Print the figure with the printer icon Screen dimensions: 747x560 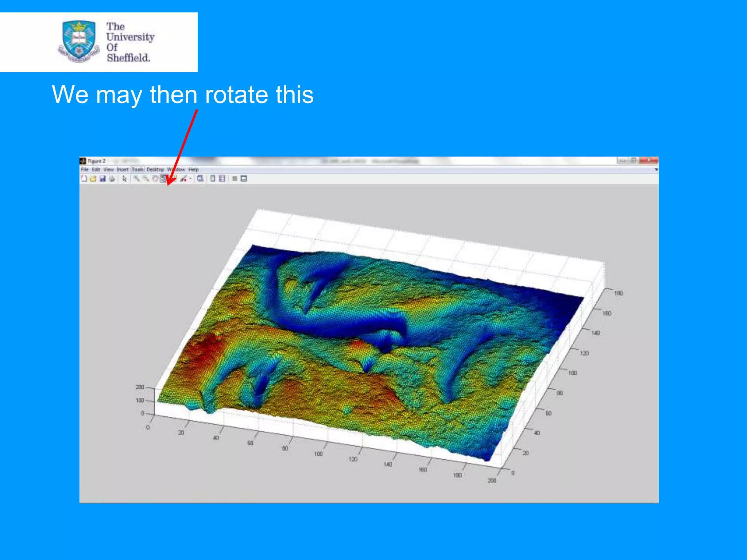112,178
